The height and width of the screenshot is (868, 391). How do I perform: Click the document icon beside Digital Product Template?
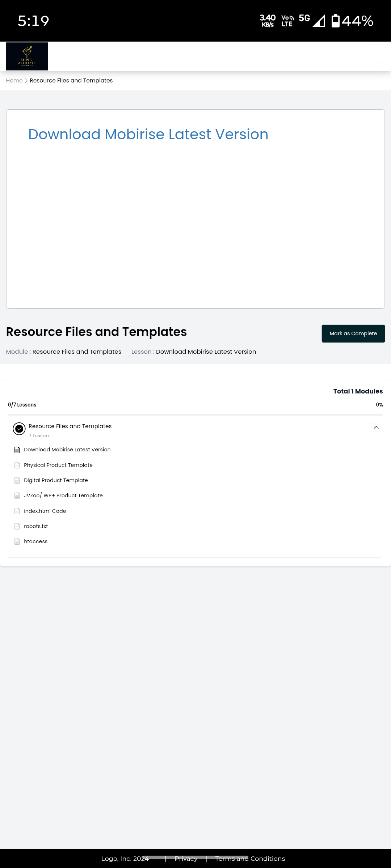[x=17, y=481]
